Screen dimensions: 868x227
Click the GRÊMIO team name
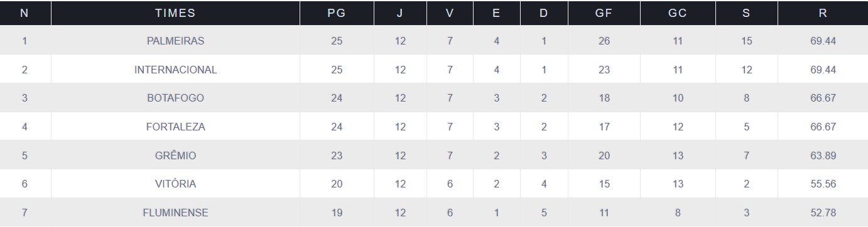pos(175,156)
